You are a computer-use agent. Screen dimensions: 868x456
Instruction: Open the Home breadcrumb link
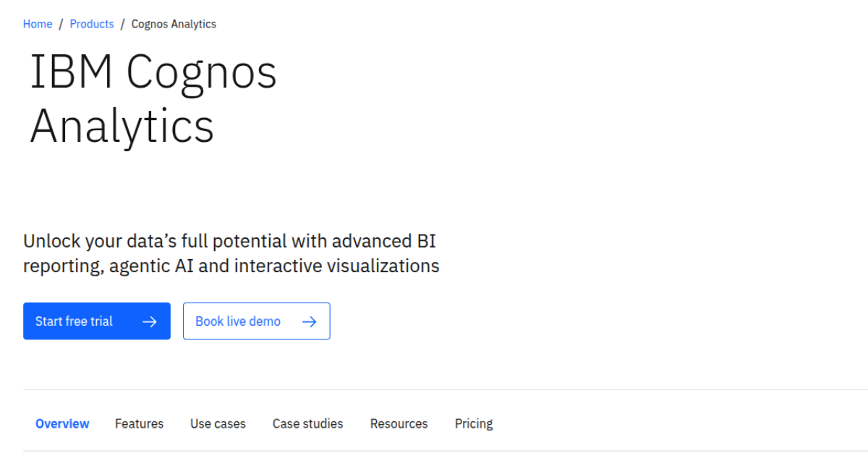[x=38, y=24]
